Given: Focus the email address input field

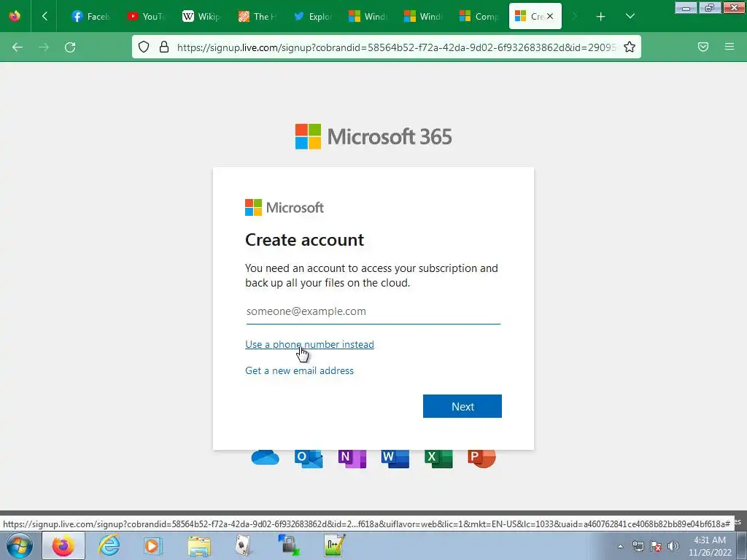Looking at the screenshot, I should click(x=373, y=311).
